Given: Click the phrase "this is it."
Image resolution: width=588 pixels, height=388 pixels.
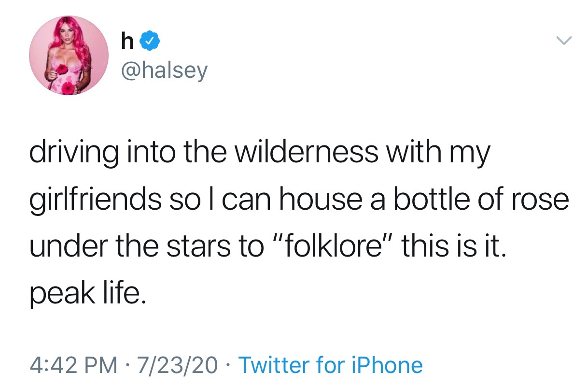Looking at the screenshot, I should (x=454, y=247).
